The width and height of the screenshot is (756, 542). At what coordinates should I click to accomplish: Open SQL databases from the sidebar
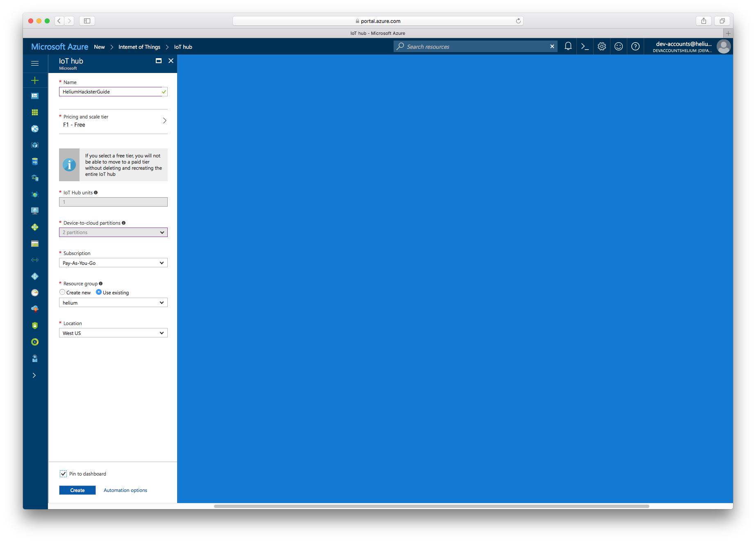coord(35,161)
